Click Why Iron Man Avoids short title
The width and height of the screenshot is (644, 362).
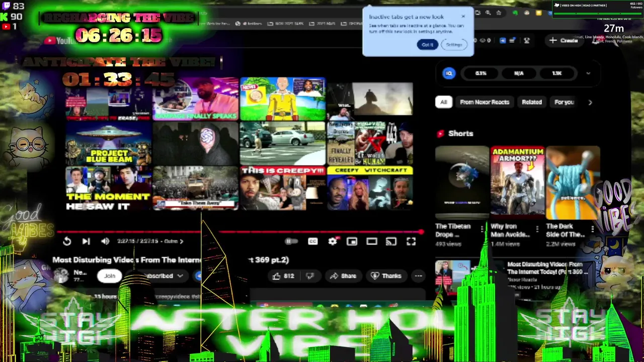511,230
